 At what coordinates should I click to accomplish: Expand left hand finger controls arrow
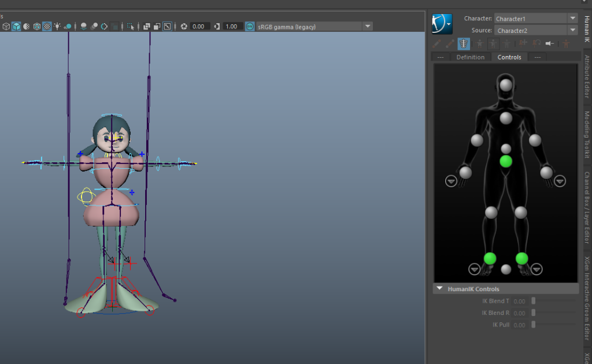coord(451,181)
